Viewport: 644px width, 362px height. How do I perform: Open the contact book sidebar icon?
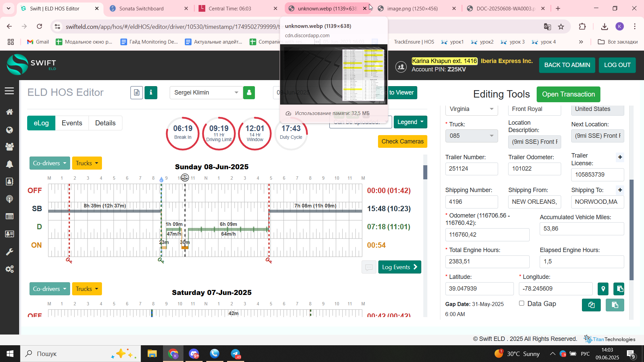click(9, 181)
